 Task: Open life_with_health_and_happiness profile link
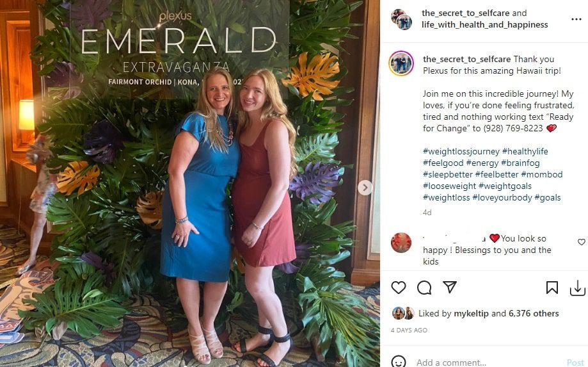[x=484, y=25]
